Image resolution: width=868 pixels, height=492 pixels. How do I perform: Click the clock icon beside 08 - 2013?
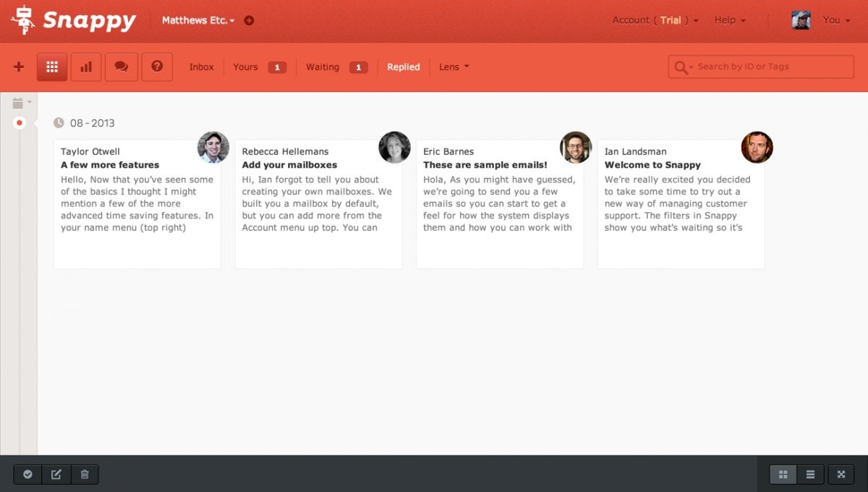(x=59, y=123)
